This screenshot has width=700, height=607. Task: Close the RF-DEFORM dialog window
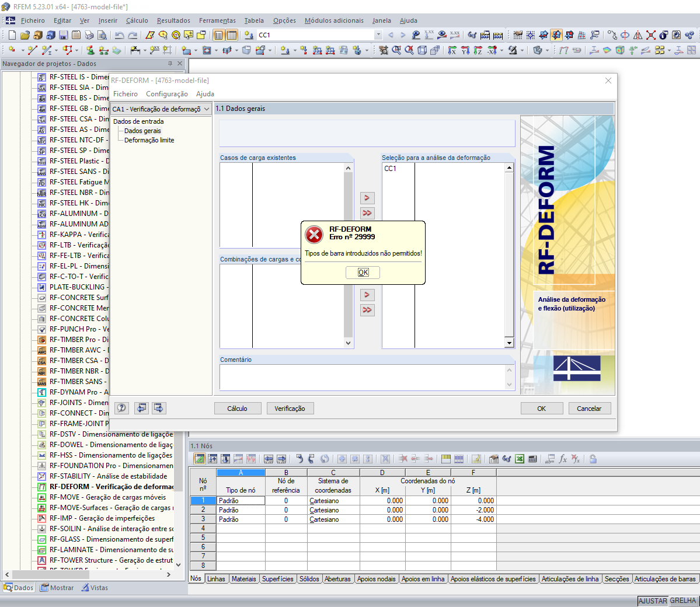(608, 81)
